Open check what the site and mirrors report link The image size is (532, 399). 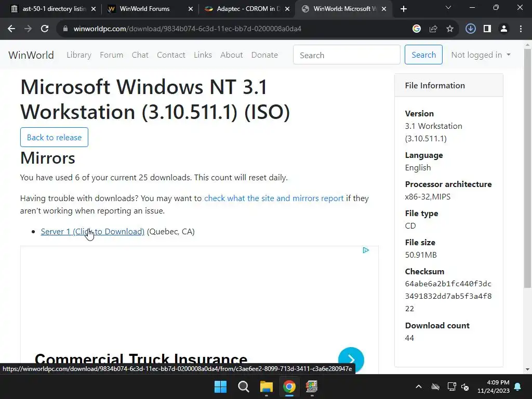click(x=274, y=198)
